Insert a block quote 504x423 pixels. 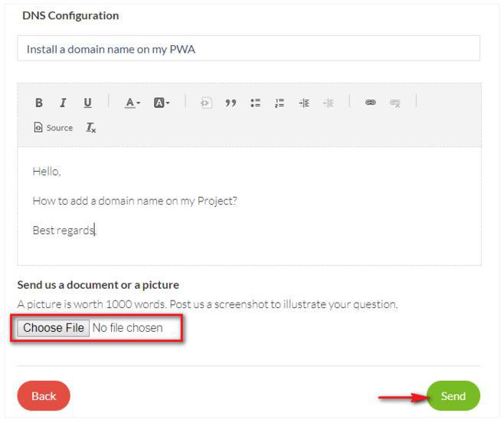click(231, 103)
